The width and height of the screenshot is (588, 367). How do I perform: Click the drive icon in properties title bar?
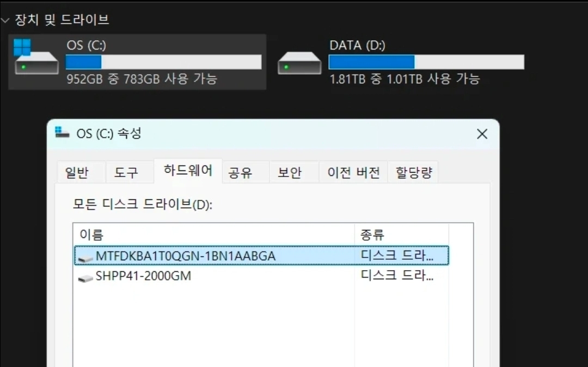[62, 133]
